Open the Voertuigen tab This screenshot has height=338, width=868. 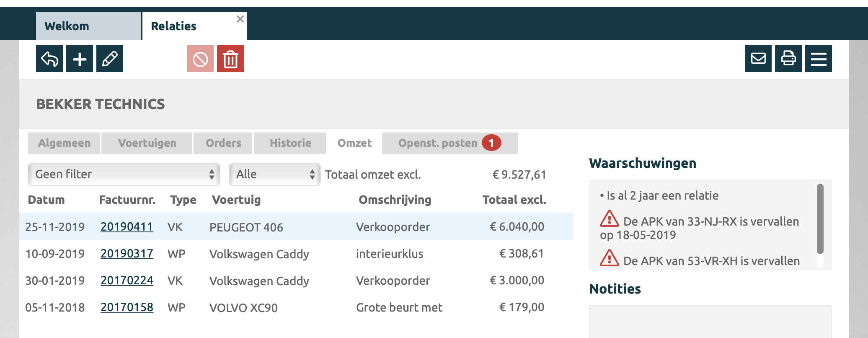(x=147, y=143)
